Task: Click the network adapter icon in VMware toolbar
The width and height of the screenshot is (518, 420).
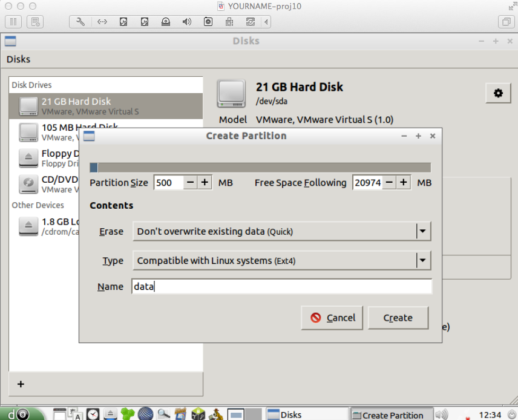Action: click(102, 22)
